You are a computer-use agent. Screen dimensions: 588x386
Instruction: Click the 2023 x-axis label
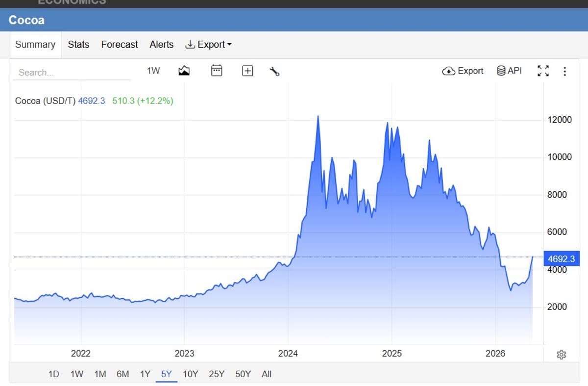184,353
